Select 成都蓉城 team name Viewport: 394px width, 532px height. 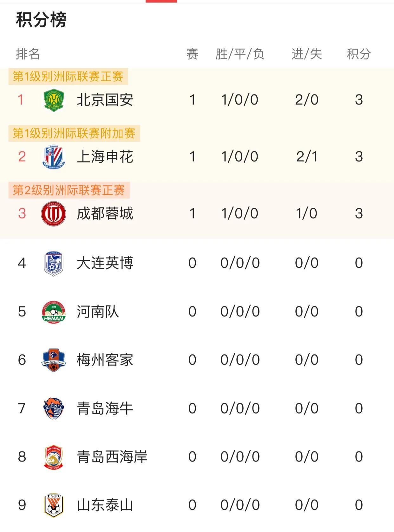pyautogui.click(x=105, y=213)
